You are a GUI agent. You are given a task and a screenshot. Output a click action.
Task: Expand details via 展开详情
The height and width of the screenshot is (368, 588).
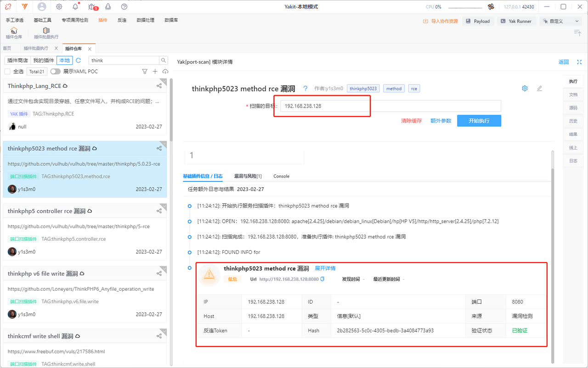point(325,268)
